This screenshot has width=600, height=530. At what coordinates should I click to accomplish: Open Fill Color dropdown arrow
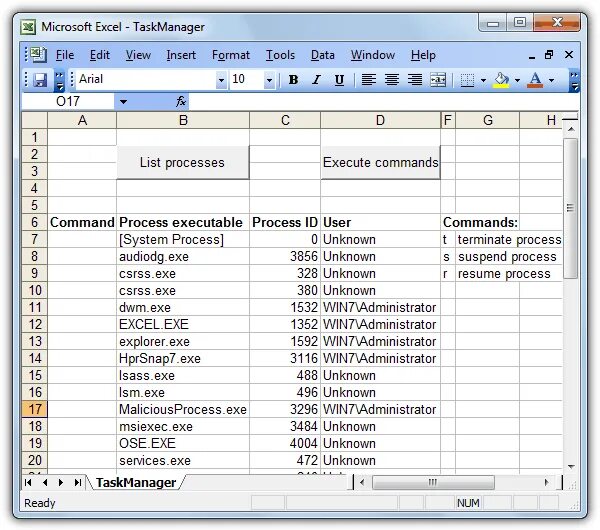click(517, 80)
